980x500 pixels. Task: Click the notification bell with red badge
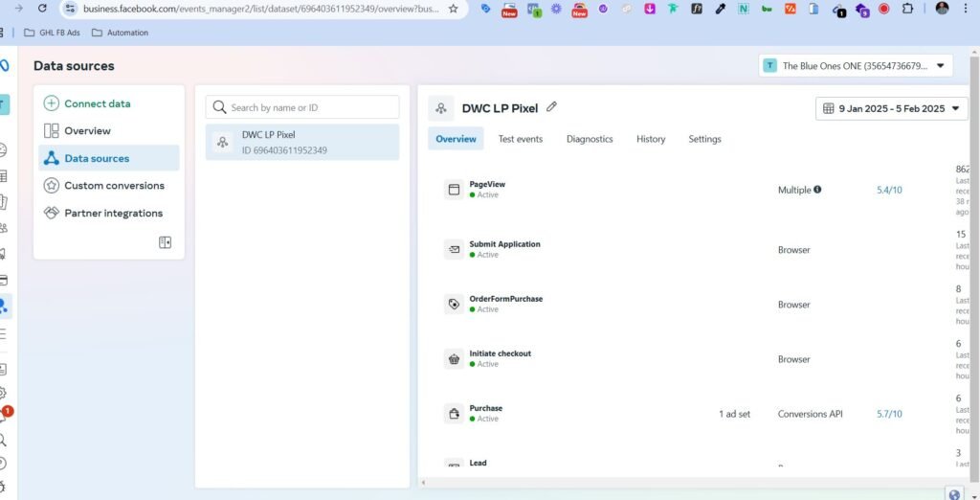pos(3,416)
